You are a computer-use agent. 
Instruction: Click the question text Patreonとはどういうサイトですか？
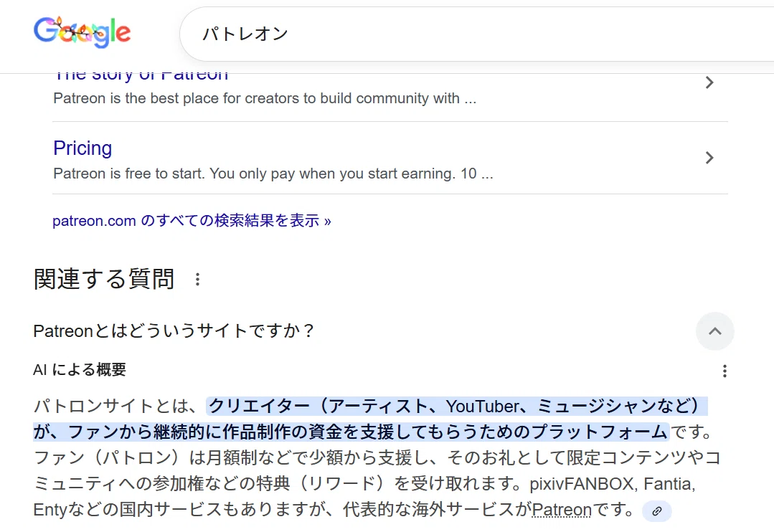[x=174, y=331]
